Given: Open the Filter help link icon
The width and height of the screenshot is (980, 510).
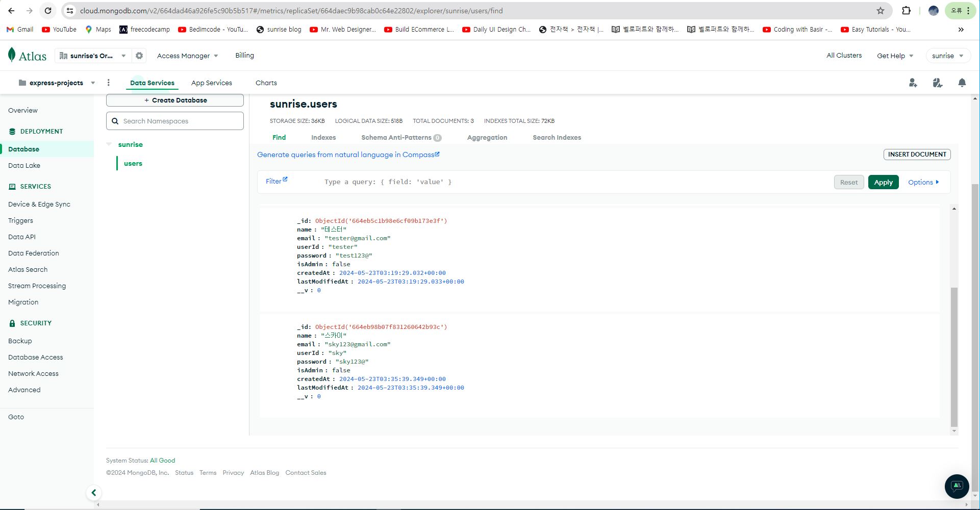Looking at the screenshot, I should coord(285,179).
